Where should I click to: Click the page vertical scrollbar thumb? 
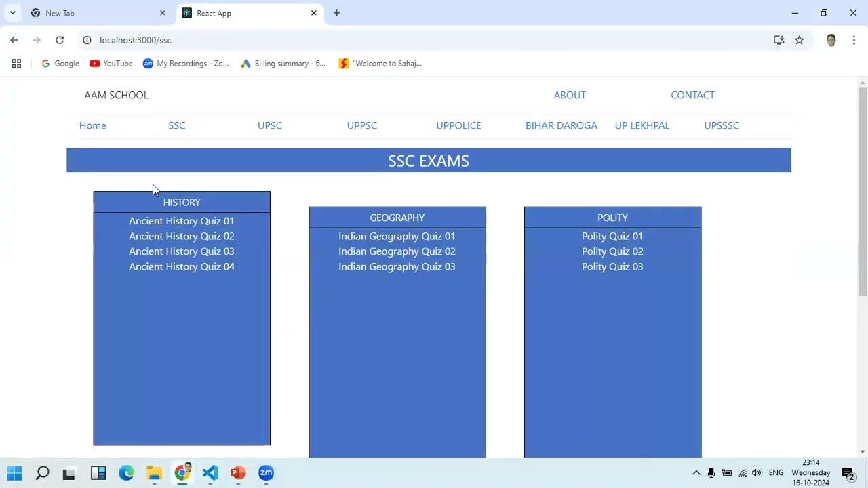pyautogui.click(x=863, y=191)
